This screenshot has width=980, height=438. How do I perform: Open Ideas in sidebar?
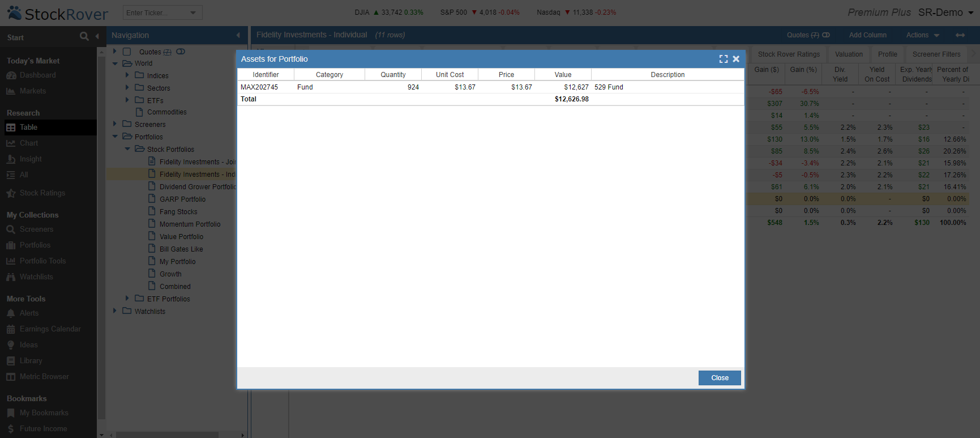pos(28,345)
